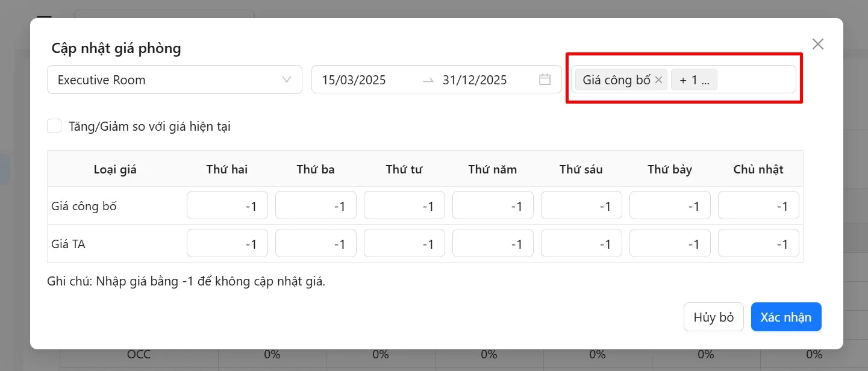
Task: Select Giá TA price for Thứ hai
Action: (x=227, y=244)
